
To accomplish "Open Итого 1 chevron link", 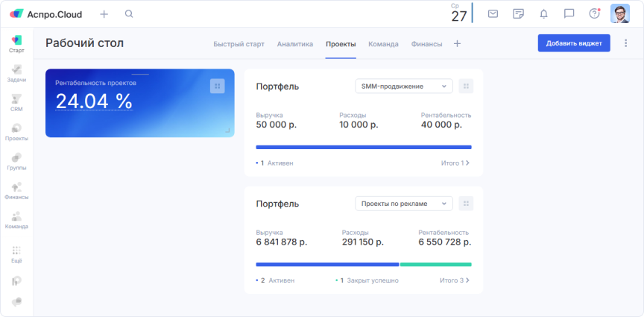I will point(455,163).
